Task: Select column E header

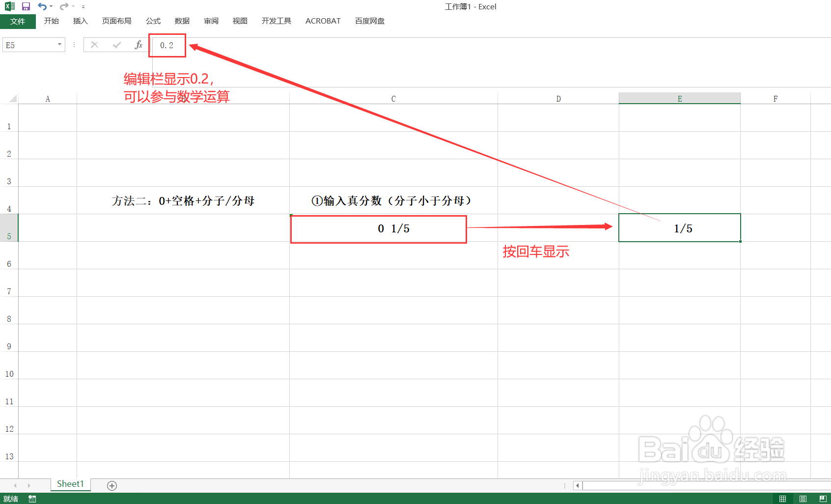Action: 680,99
